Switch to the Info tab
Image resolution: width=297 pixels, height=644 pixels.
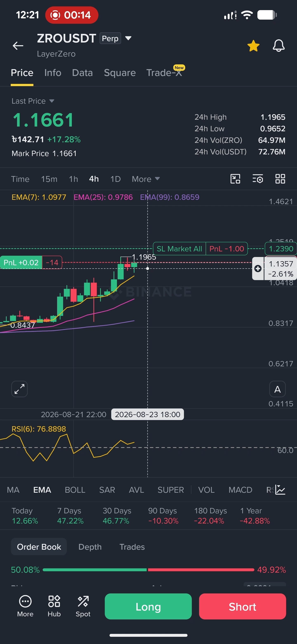click(x=53, y=73)
